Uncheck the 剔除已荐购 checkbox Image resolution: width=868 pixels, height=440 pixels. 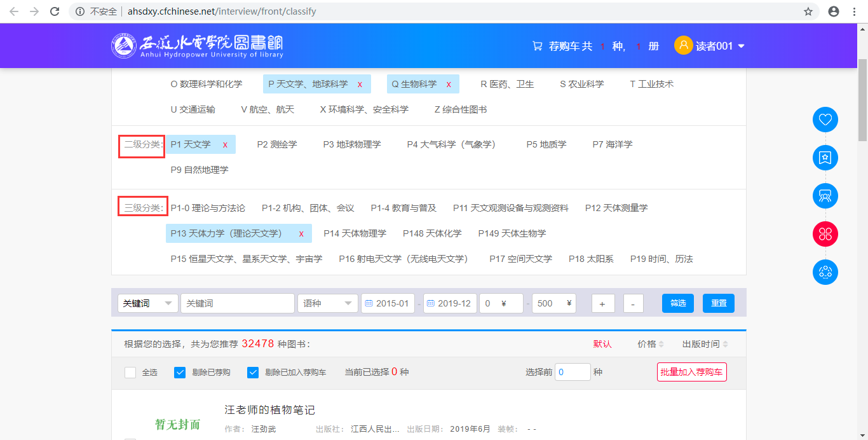[180, 373]
